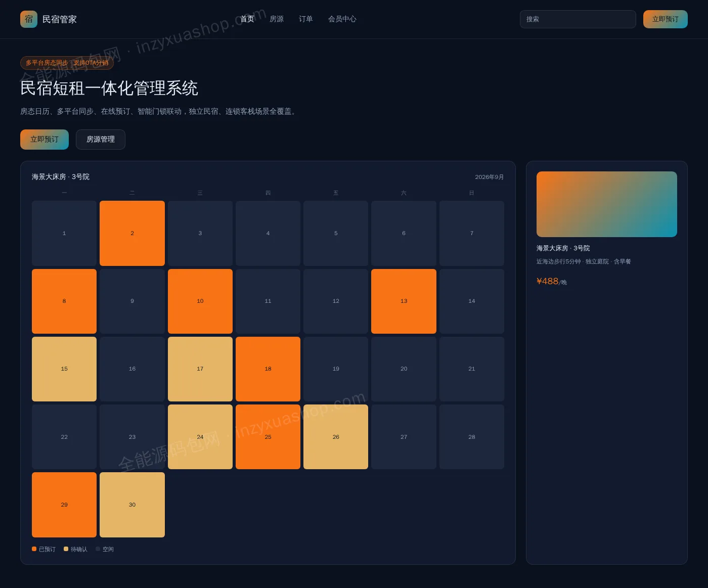
Task: Click the hero 立即预订 button below the description
Action: coord(45,140)
